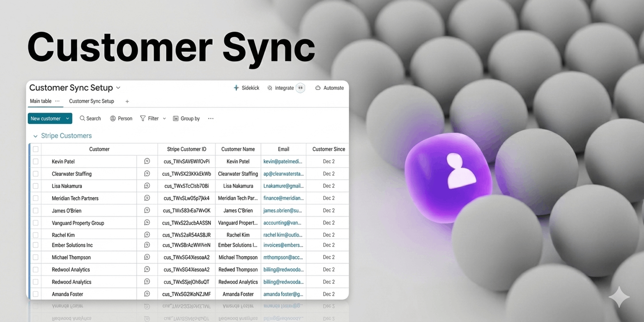
Task: Click the Search magnifier icon
Action: point(82,118)
